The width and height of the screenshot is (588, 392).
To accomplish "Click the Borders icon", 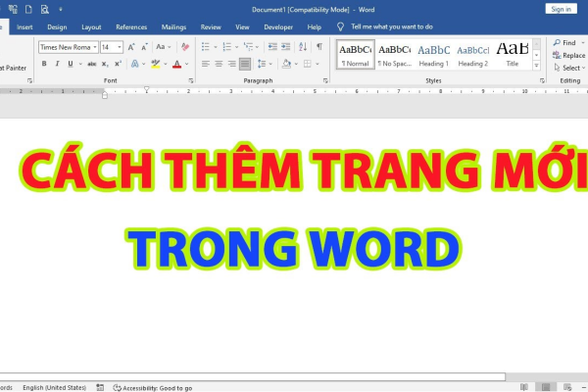I will tap(307, 64).
